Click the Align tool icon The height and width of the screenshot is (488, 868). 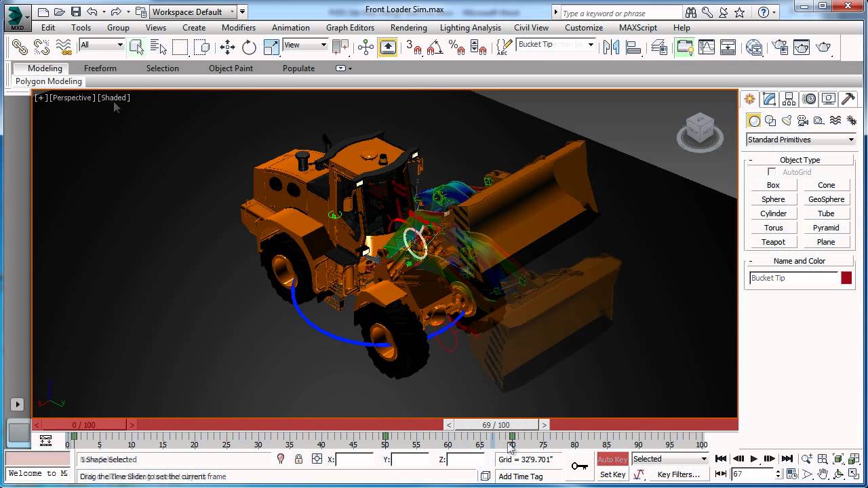tap(633, 47)
